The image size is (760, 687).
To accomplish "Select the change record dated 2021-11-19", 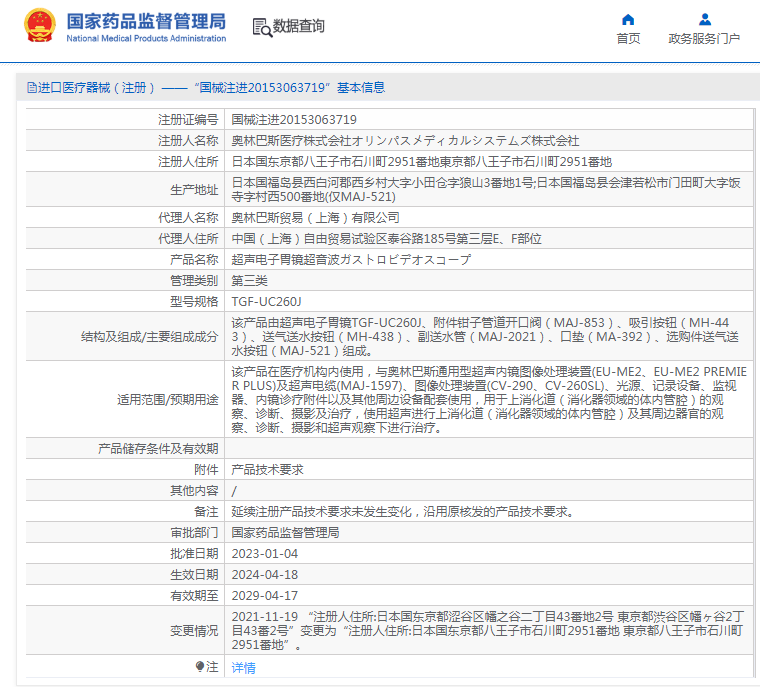I will point(488,631).
